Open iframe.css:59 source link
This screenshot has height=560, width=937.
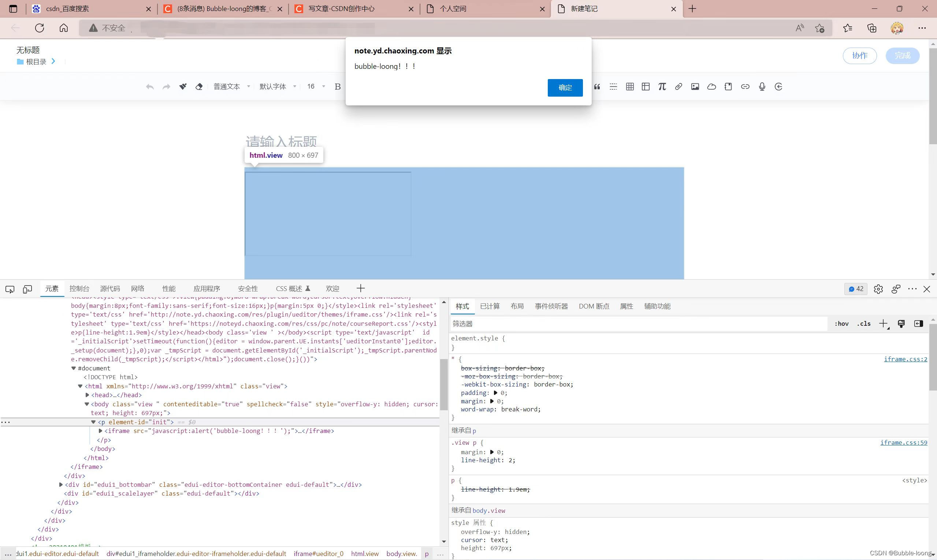click(x=903, y=443)
